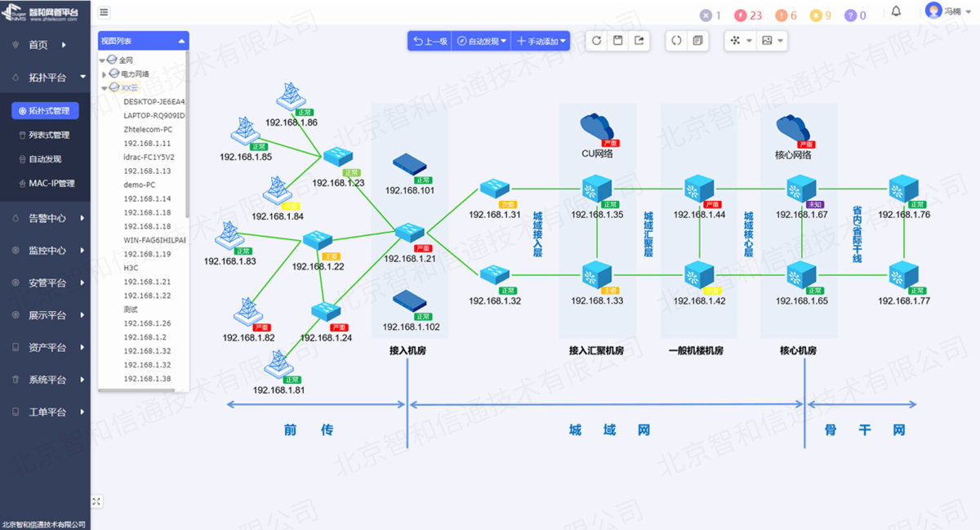This screenshot has width=980, height=530.
Task: Select Zhtelecom-PC in the view list
Action: coord(148,129)
